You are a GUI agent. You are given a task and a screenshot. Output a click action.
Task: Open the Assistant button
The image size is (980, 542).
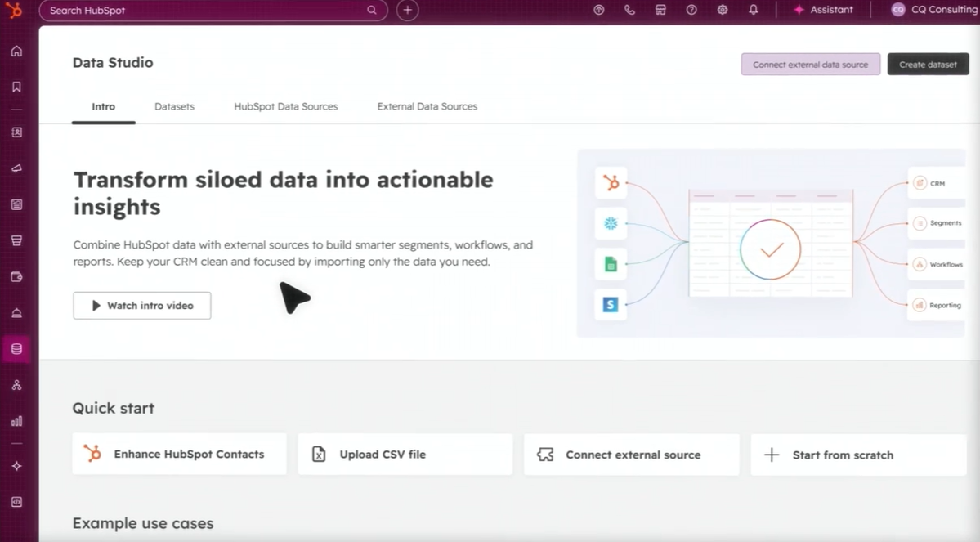pos(823,10)
